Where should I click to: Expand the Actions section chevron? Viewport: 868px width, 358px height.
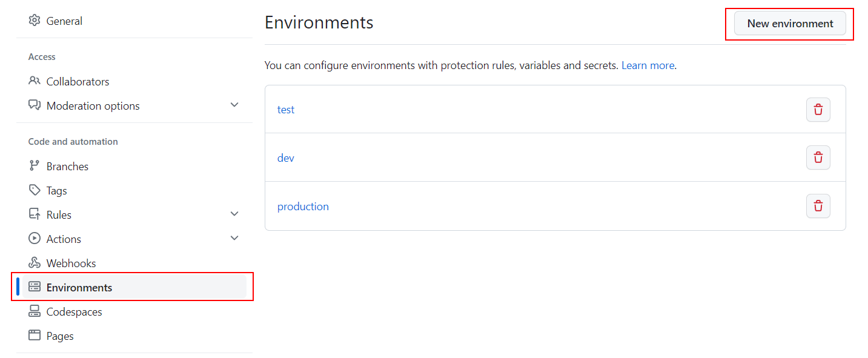tap(235, 239)
